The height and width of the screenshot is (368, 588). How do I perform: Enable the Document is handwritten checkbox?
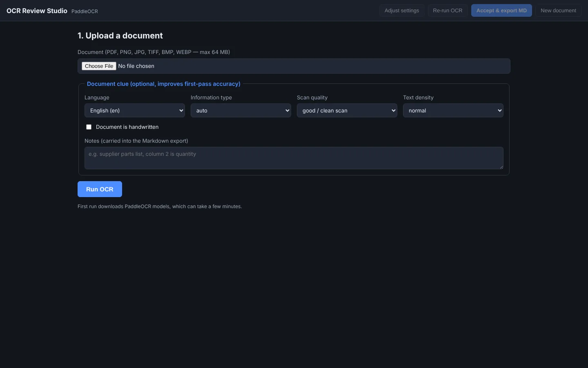89,127
